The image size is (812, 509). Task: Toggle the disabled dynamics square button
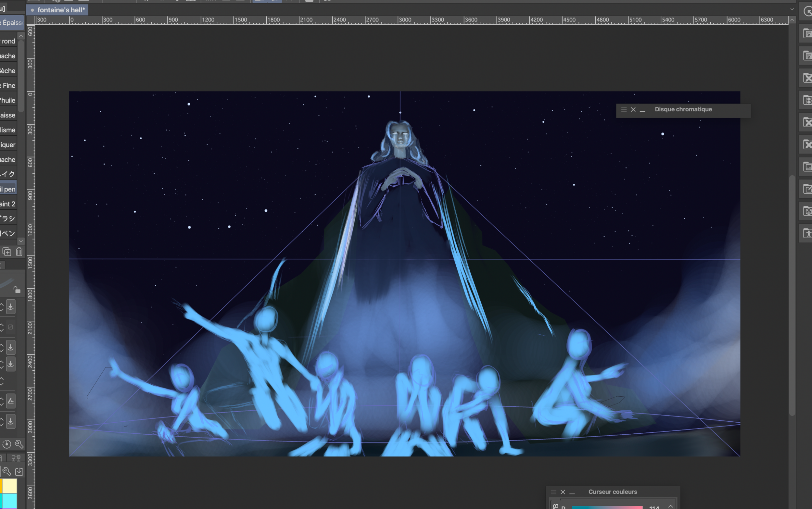11,327
